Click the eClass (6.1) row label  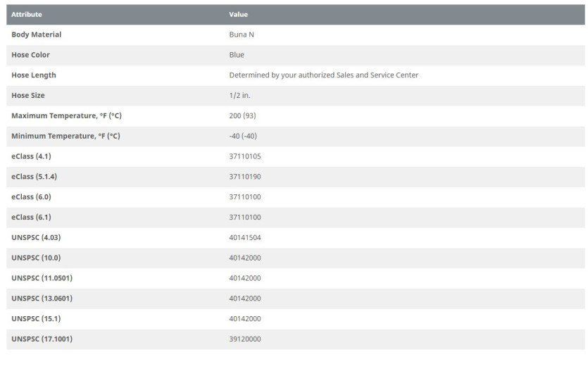tap(31, 217)
